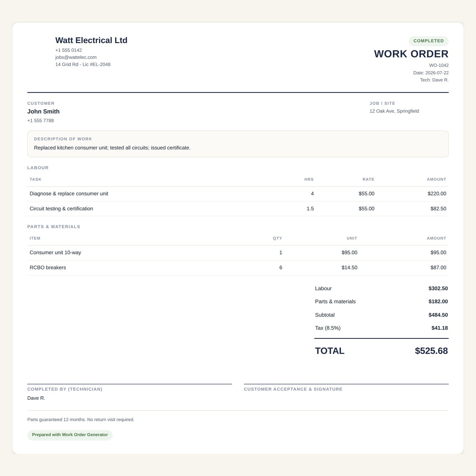Click the parts guaranteed 12 months note

coord(81,420)
